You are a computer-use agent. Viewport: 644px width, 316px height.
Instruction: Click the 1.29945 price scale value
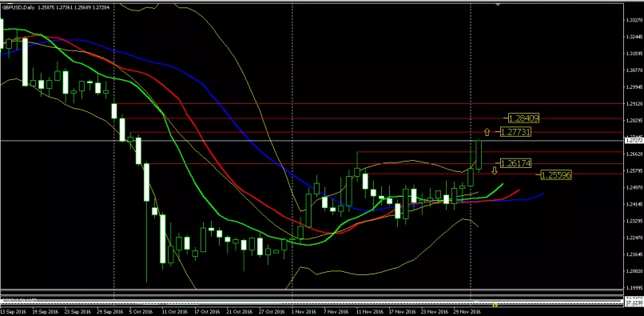point(634,87)
